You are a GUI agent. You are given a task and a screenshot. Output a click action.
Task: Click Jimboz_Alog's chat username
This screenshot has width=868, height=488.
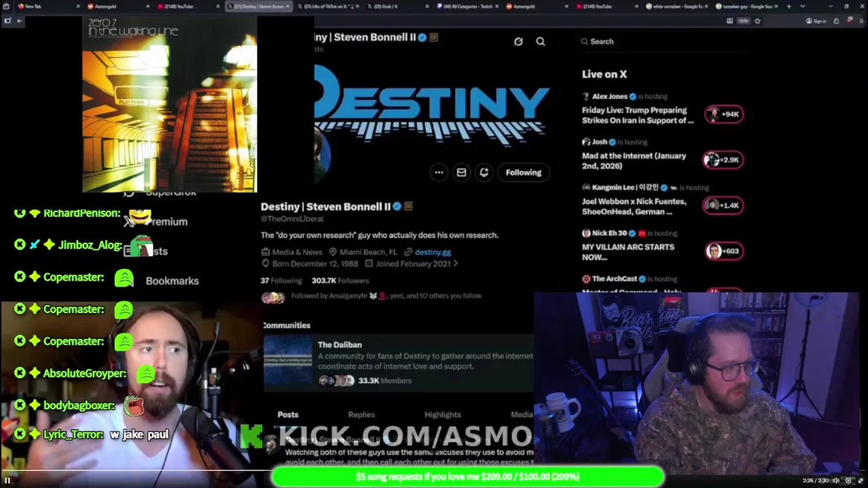[x=90, y=245]
